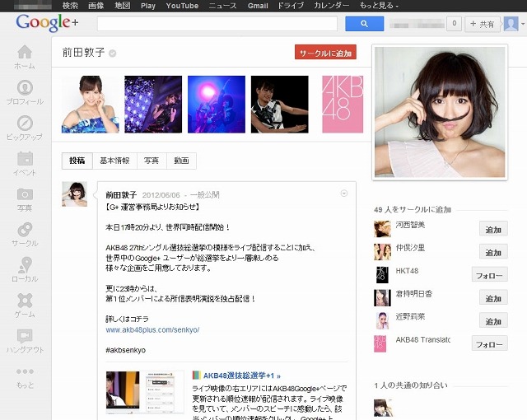Open ドライブ in the top bar

[x=291, y=6]
